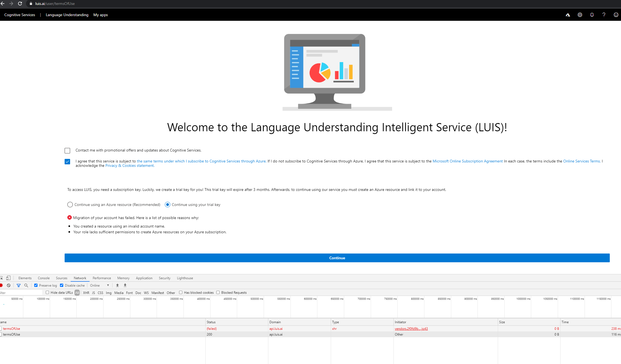
Task: Click the DevTools filter input icon
Action: pos(18,285)
